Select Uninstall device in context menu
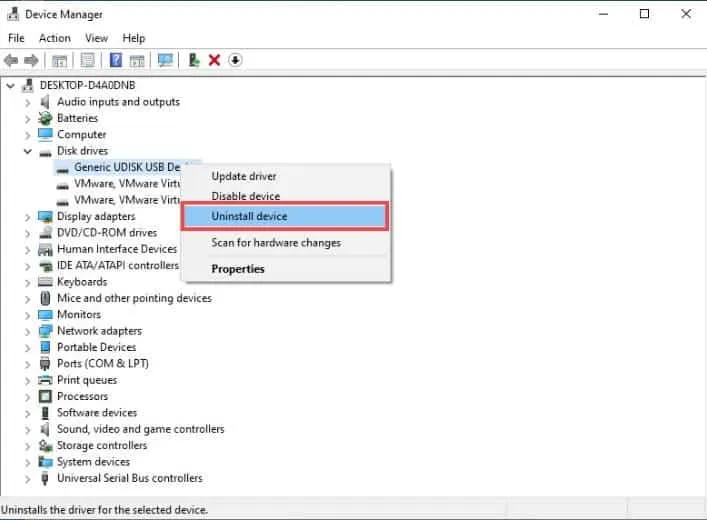 pos(285,216)
